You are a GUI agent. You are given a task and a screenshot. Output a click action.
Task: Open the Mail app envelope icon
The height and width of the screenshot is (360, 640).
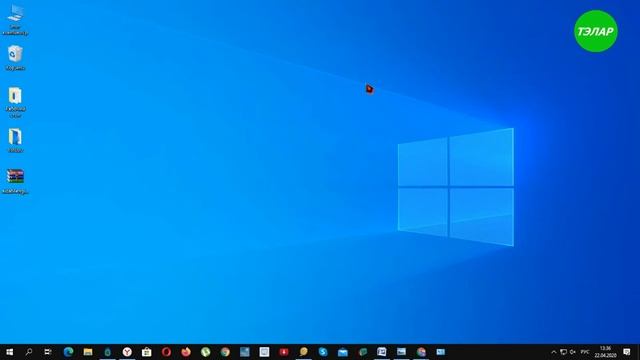[x=342, y=352]
